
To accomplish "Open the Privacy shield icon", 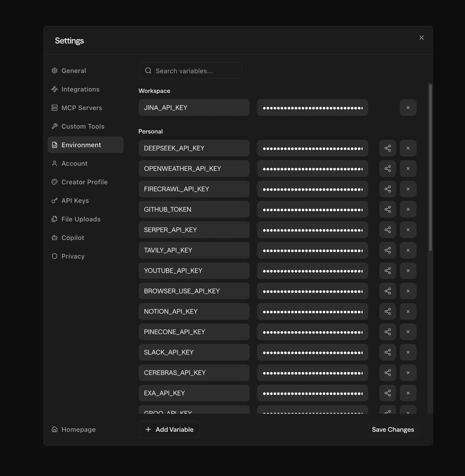I will point(54,256).
